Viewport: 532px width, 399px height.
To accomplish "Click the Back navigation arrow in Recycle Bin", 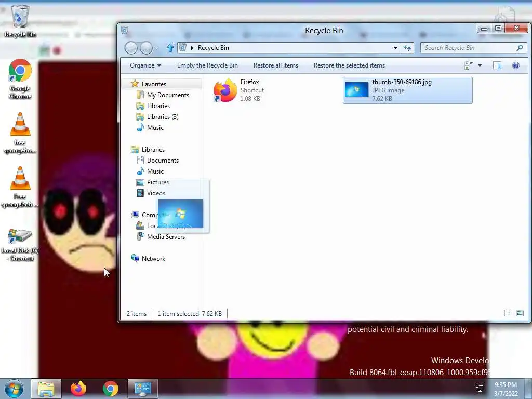I will click(131, 48).
